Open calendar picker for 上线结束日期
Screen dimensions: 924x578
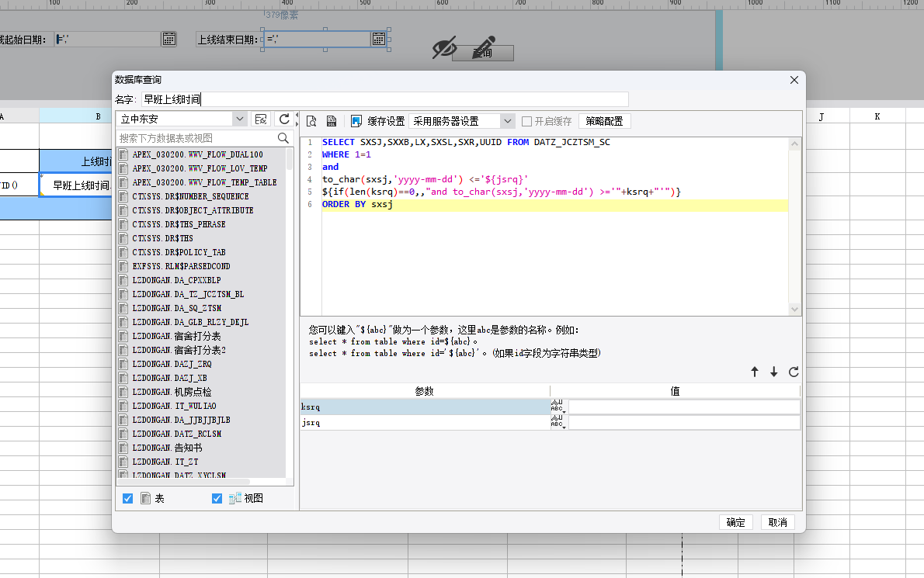(378, 39)
